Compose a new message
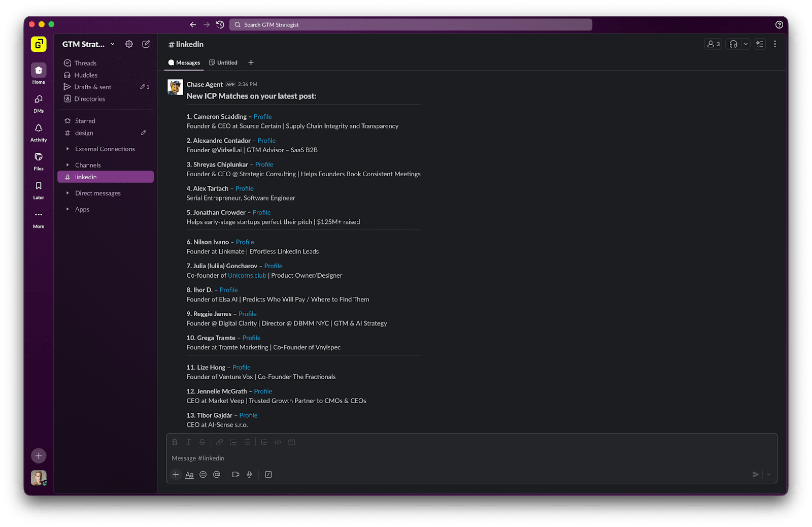Screen dimensions: 812x527 point(146,44)
